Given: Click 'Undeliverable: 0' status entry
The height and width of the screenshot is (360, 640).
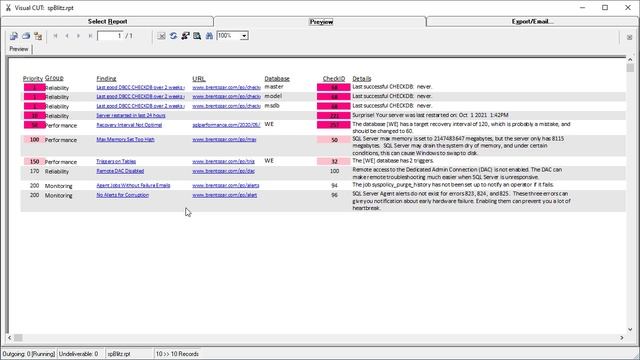Looking at the screenshot, I should [x=78, y=354].
